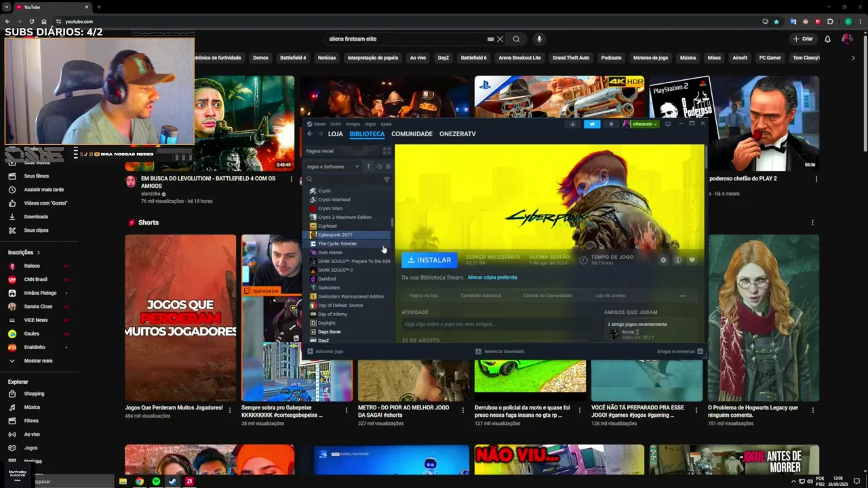This screenshot has width=868, height=488.
Task: Open the game settings gear icon in Steam
Action: [x=663, y=260]
